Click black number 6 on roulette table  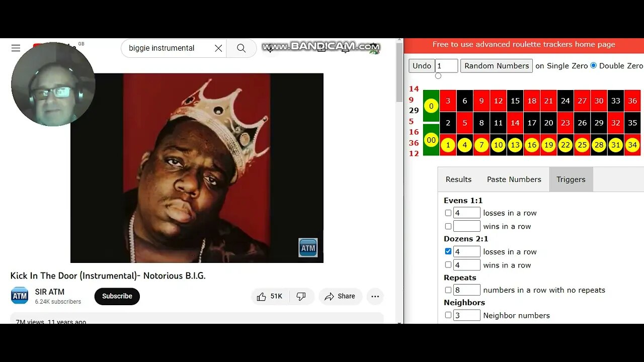pos(464,101)
